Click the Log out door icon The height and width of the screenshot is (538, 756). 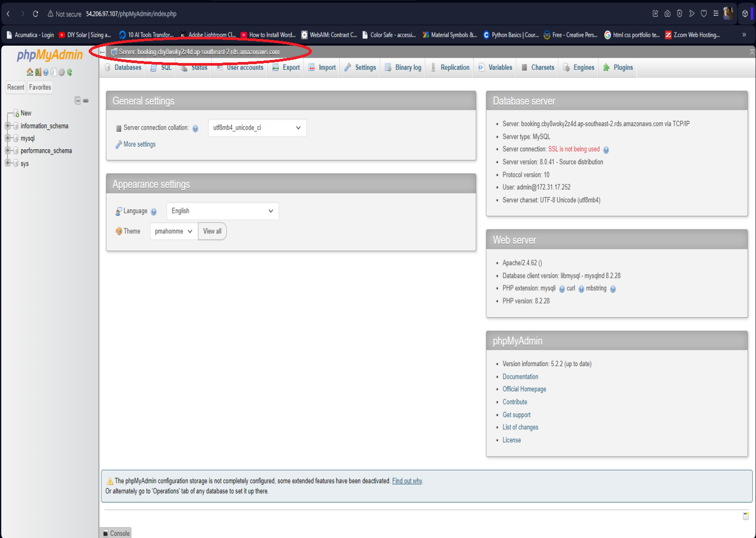[x=38, y=73]
